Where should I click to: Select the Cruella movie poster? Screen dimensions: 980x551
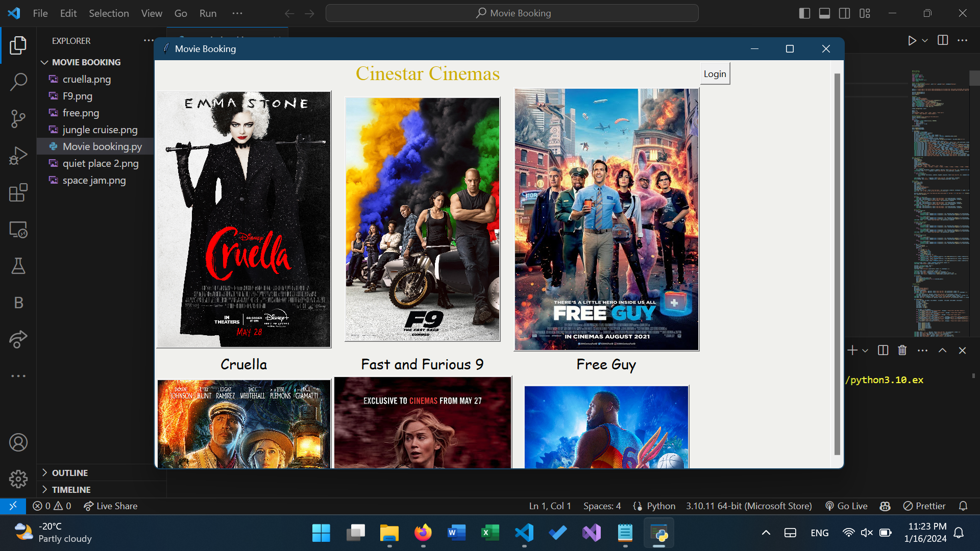(x=244, y=220)
